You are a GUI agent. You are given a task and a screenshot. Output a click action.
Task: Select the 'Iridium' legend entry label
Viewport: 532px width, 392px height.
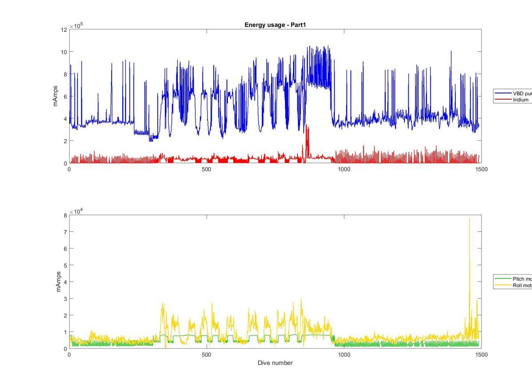point(520,100)
